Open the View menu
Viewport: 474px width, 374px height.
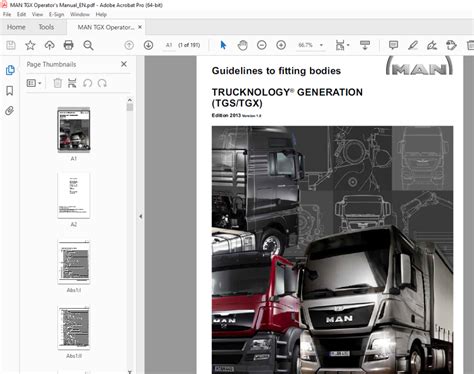click(37, 14)
